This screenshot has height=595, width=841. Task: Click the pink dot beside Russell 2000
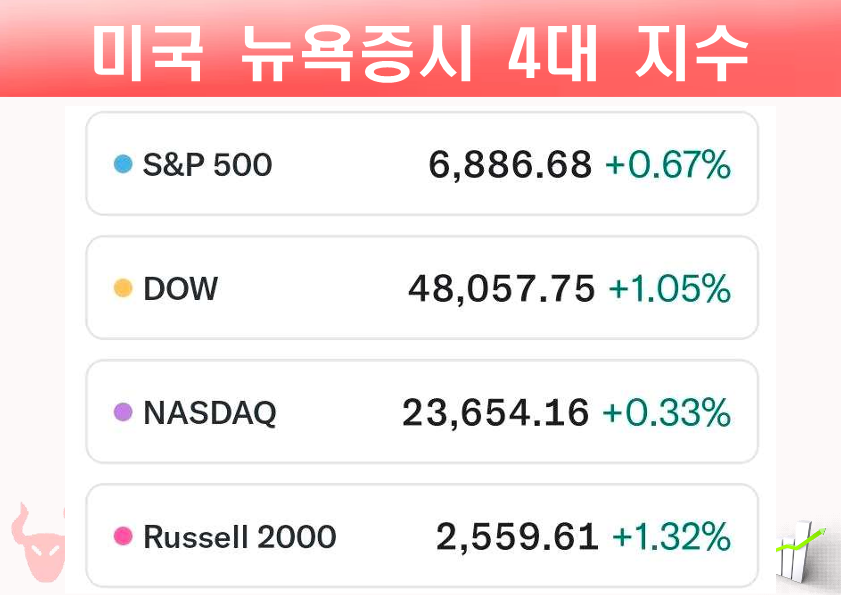click(124, 537)
